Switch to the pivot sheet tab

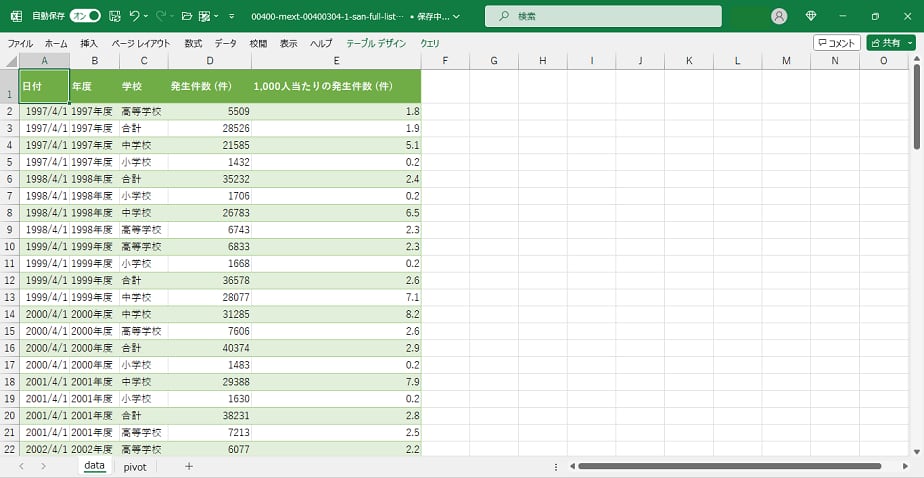click(135, 466)
